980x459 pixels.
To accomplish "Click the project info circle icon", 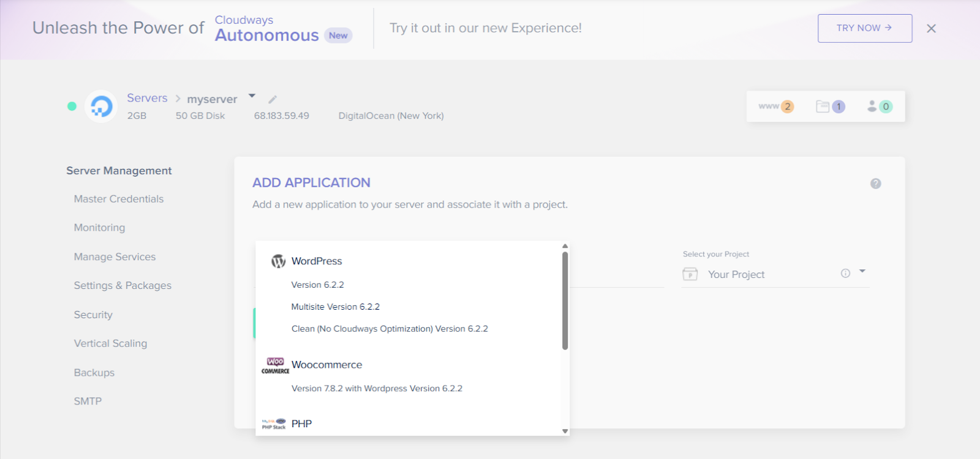I will point(845,274).
